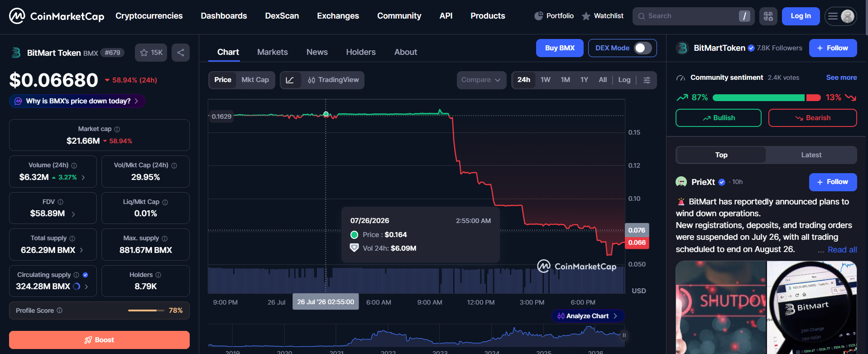Screen dimensions: 868x354
Task: Open FDV info icon
Action: [x=61, y=202]
